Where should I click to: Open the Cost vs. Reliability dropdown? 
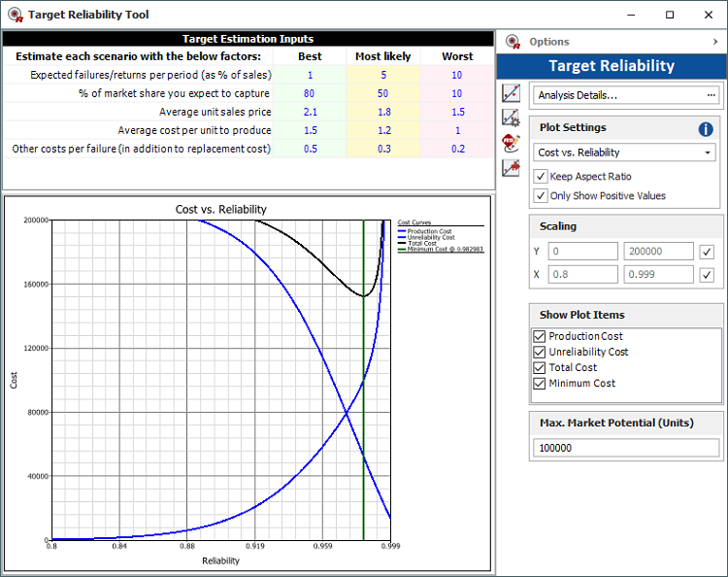click(x=707, y=153)
